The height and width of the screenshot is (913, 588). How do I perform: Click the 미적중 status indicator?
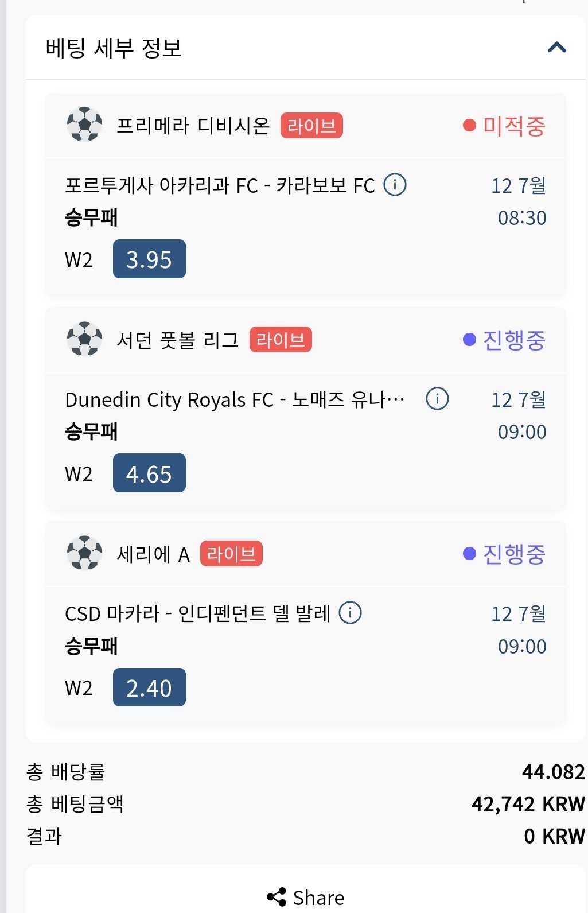click(x=504, y=126)
